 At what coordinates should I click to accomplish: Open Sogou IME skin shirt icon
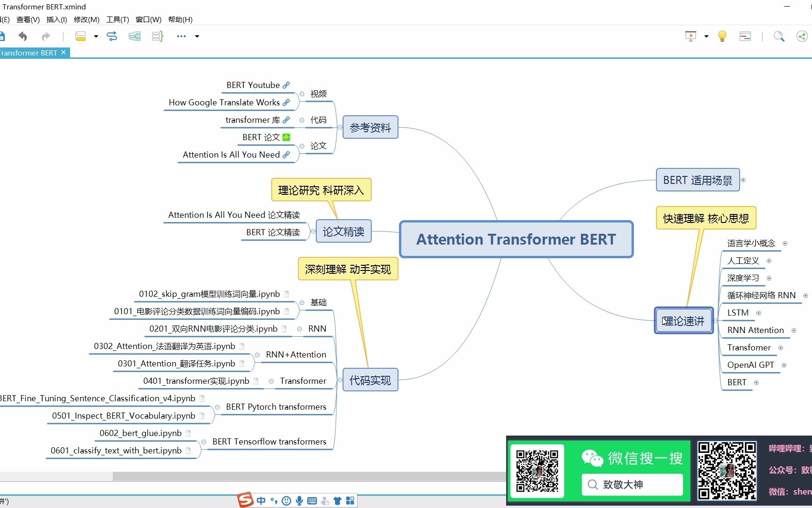(x=337, y=501)
